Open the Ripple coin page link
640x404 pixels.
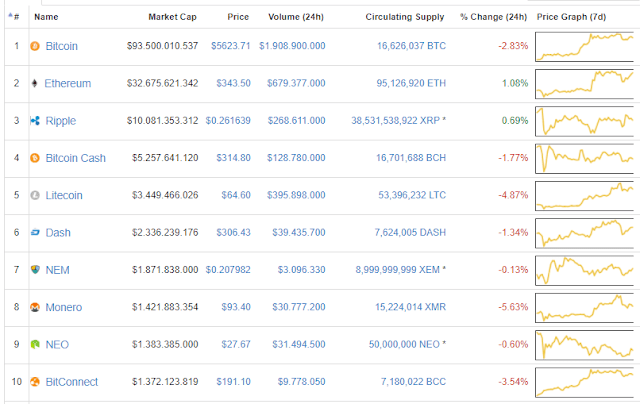[61, 121]
